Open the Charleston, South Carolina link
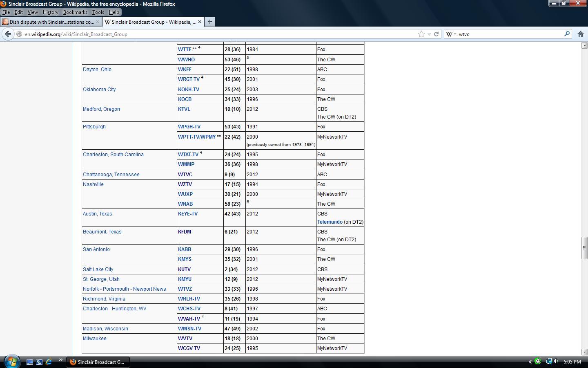 (113, 155)
